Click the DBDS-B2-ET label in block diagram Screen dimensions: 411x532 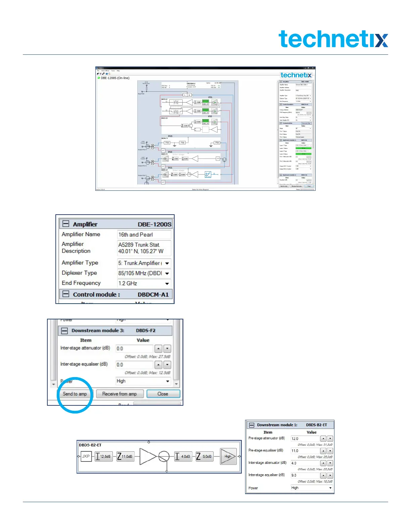[x=90, y=445]
